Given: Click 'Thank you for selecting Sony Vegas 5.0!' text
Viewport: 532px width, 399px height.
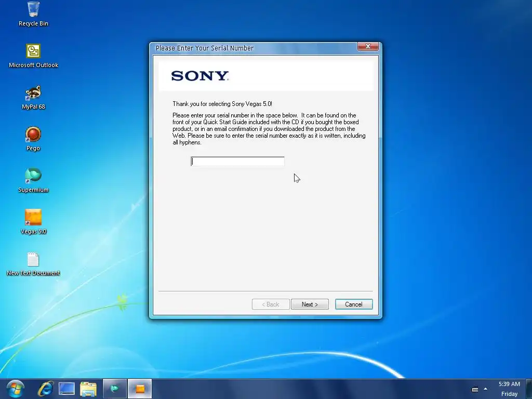Looking at the screenshot, I should 222,104.
